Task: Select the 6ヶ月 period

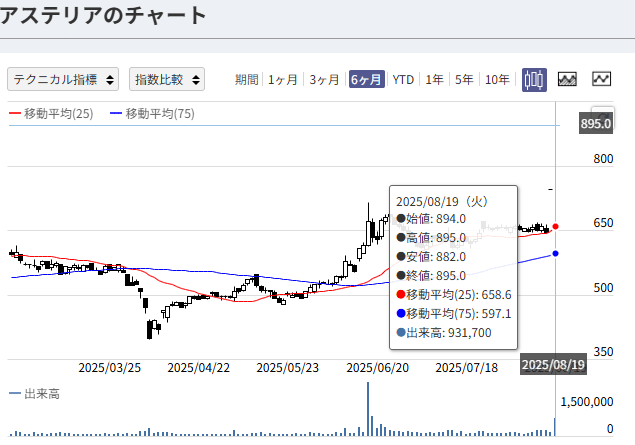Action: tap(367, 79)
